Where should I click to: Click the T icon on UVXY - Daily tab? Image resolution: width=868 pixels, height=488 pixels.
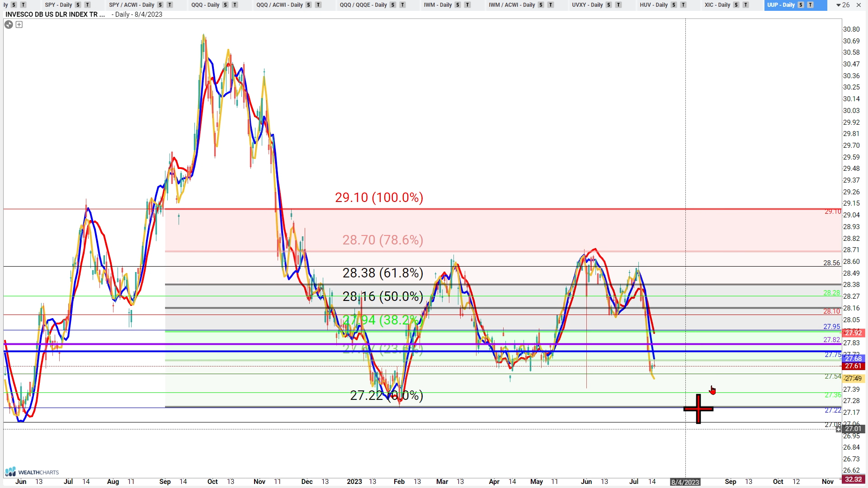[618, 5]
